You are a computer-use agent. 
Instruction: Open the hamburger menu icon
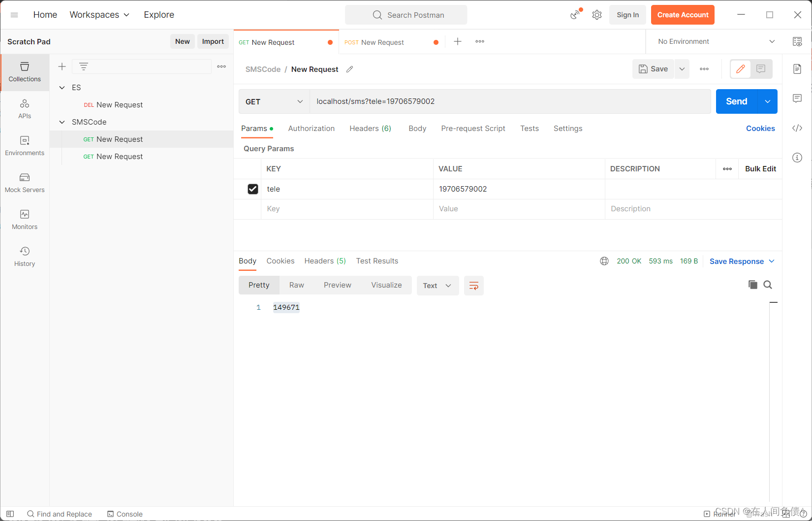(14, 15)
